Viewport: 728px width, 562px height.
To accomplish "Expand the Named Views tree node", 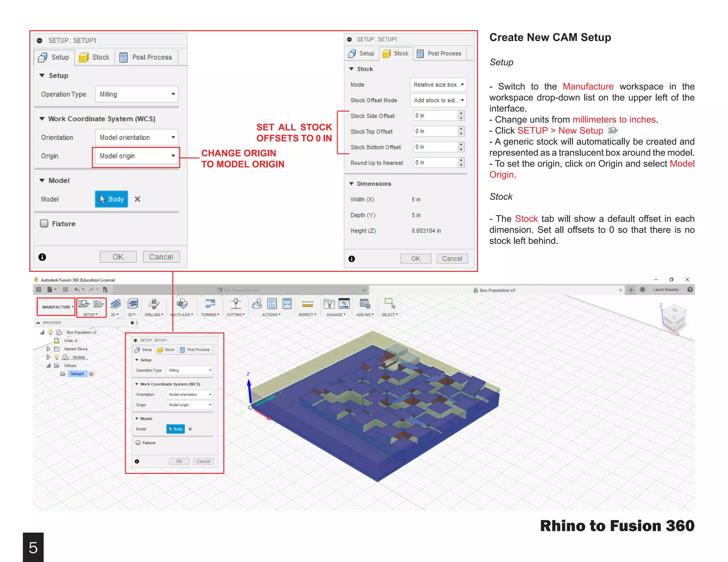I will click(x=48, y=349).
